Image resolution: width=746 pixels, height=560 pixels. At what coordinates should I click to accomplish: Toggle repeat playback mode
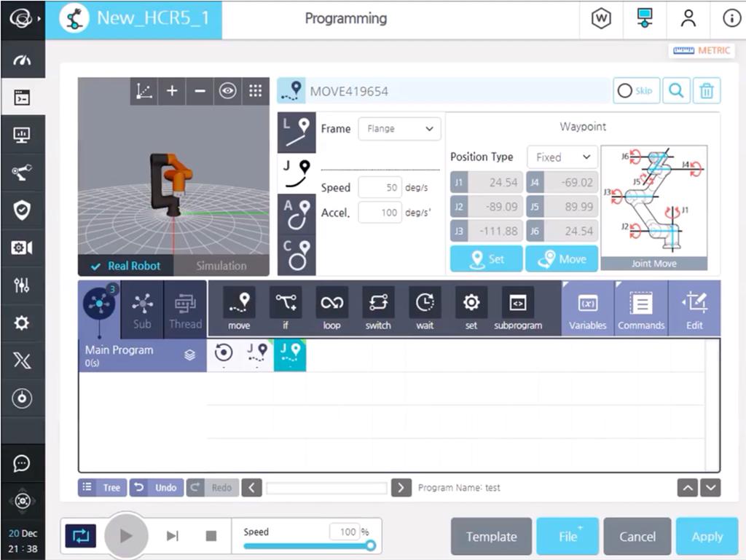(80, 536)
